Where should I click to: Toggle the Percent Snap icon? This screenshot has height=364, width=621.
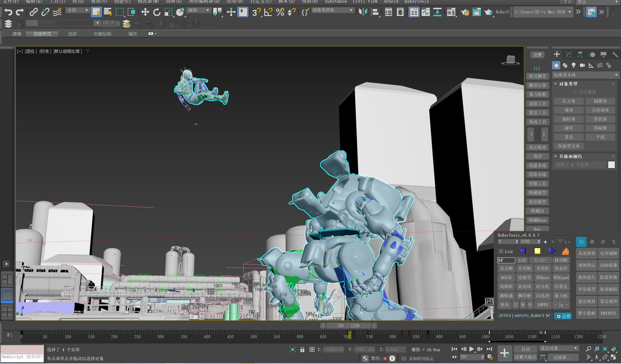[x=280, y=12]
